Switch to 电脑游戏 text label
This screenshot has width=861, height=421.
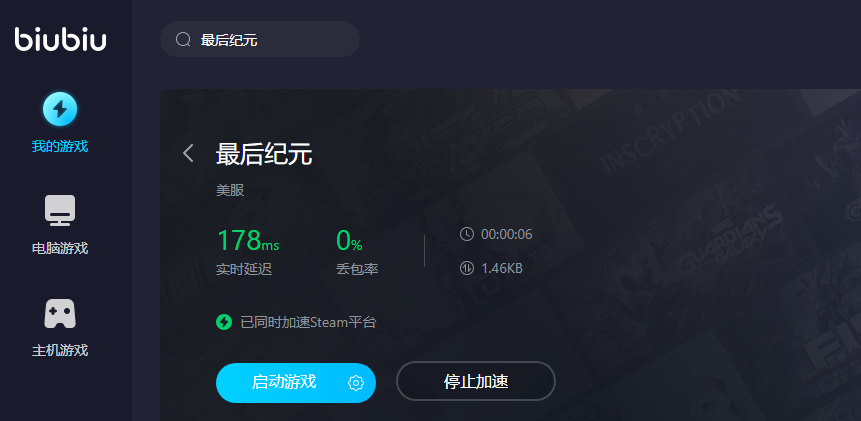[x=60, y=248]
